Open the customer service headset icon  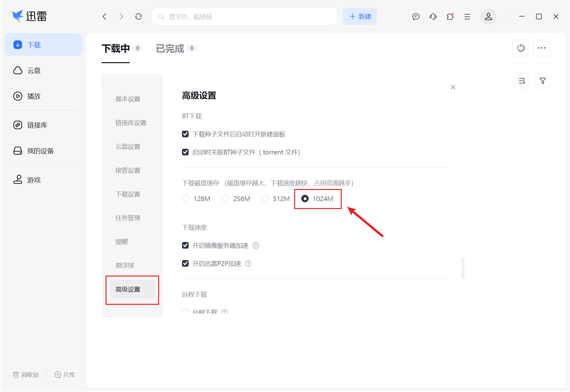(433, 16)
